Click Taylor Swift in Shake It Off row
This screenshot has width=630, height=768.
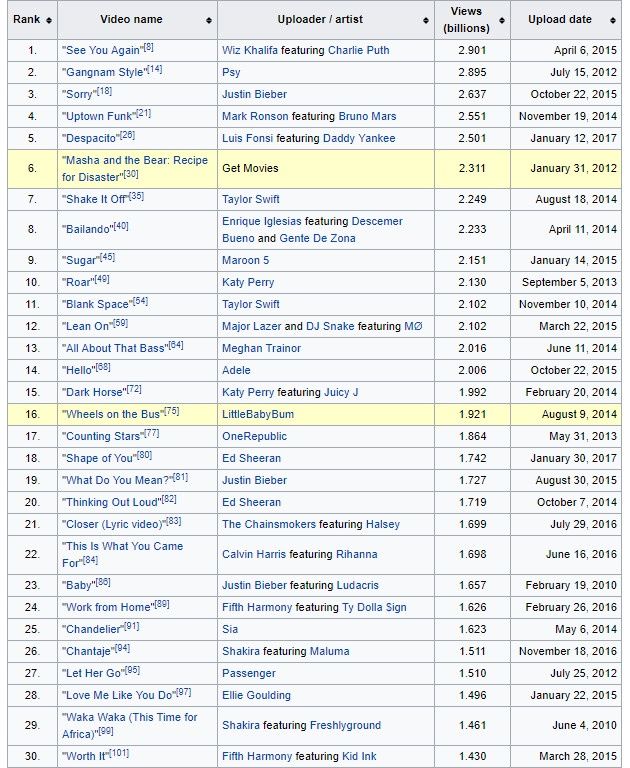click(x=250, y=199)
